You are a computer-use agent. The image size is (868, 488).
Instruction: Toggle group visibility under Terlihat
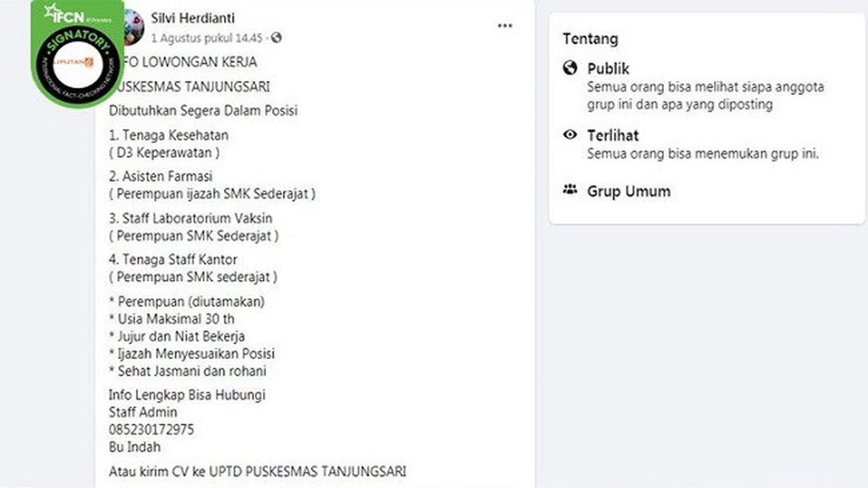coord(614,136)
